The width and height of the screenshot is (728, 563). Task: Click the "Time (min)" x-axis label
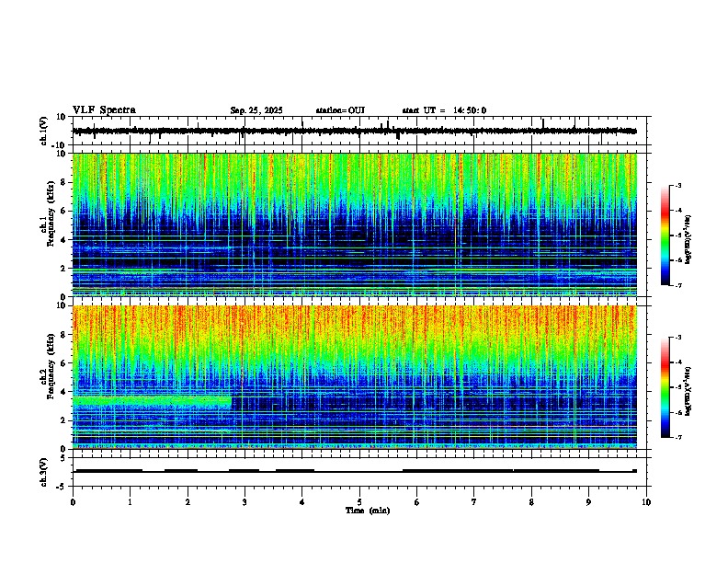click(368, 511)
